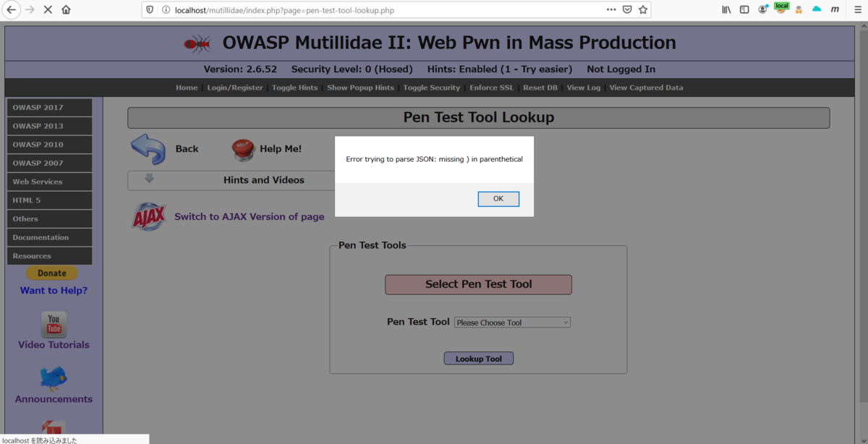
Task: Open the Firefox hamburger menu
Action: 856,10
